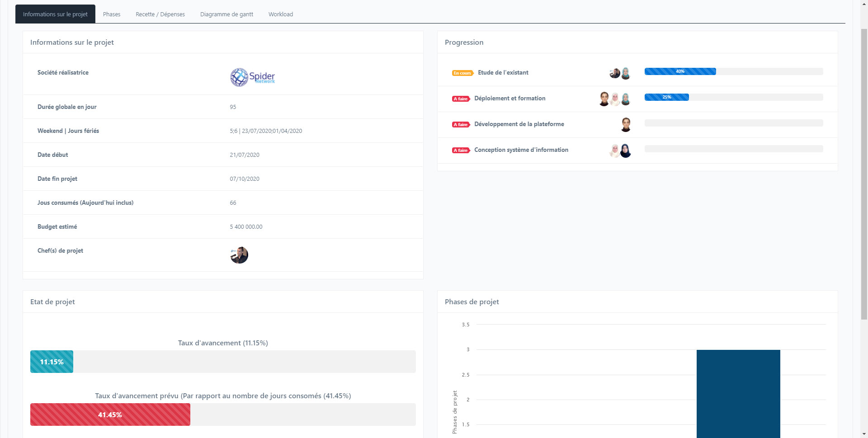This screenshot has height=438, width=868.
Task: Select start date 21/07/2020
Action: click(245, 155)
